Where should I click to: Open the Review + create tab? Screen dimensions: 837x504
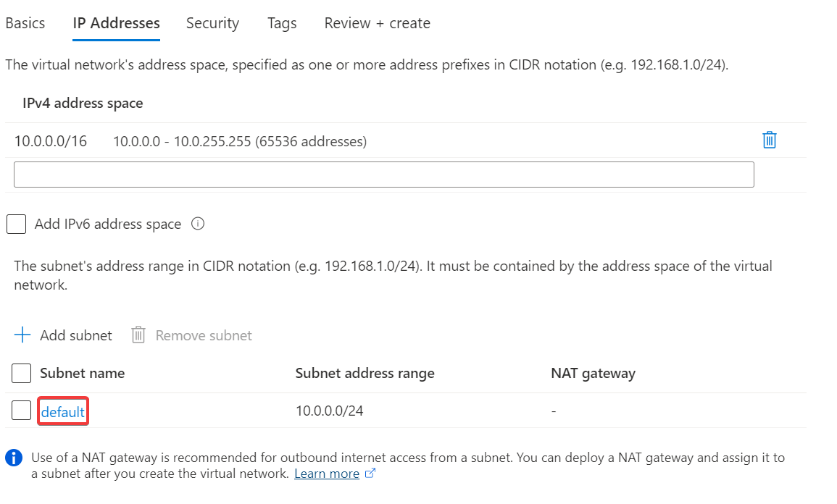point(377,23)
